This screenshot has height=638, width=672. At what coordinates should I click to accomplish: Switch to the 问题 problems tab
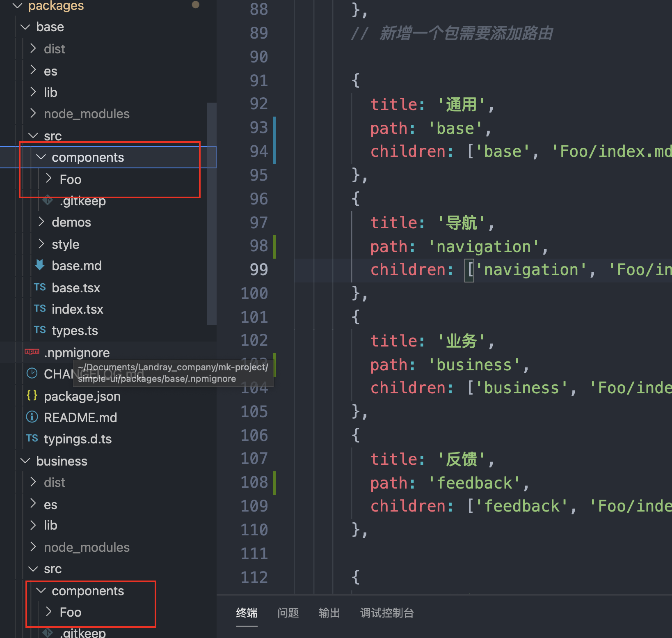288,613
